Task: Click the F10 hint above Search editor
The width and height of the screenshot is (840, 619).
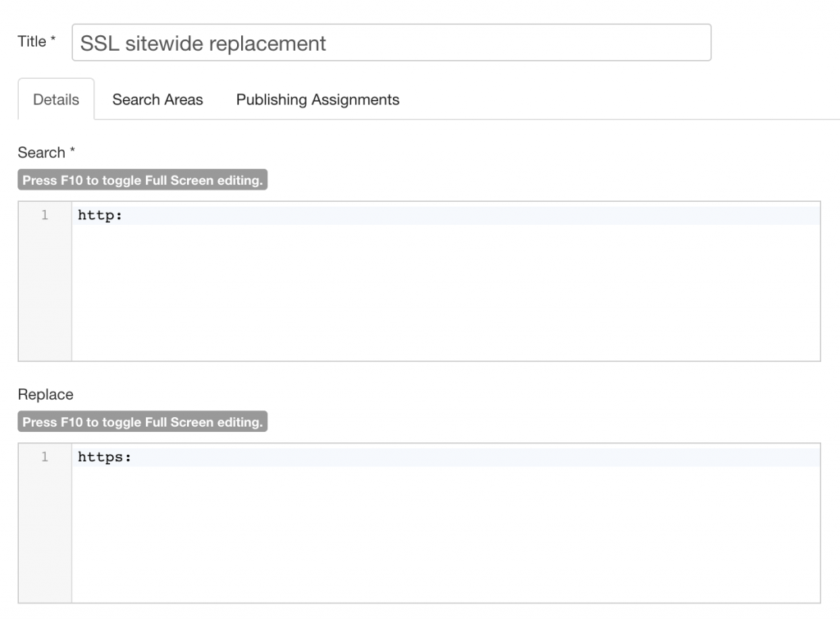Action: [x=143, y=180]
